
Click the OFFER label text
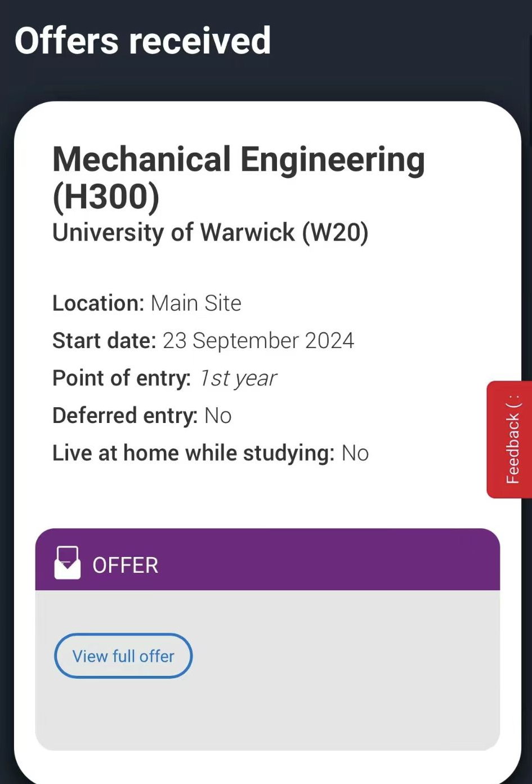[x=126, y=565]
